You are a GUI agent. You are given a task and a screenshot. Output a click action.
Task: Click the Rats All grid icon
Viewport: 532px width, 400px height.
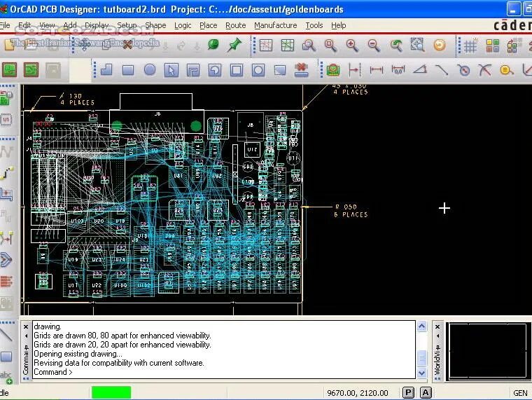tap(288, 45)
